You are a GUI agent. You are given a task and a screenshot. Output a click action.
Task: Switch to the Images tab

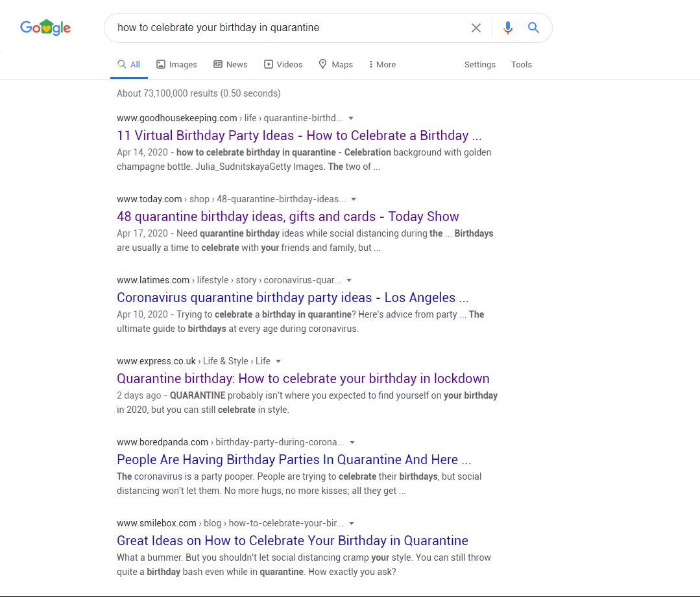(x=177, y=64)
